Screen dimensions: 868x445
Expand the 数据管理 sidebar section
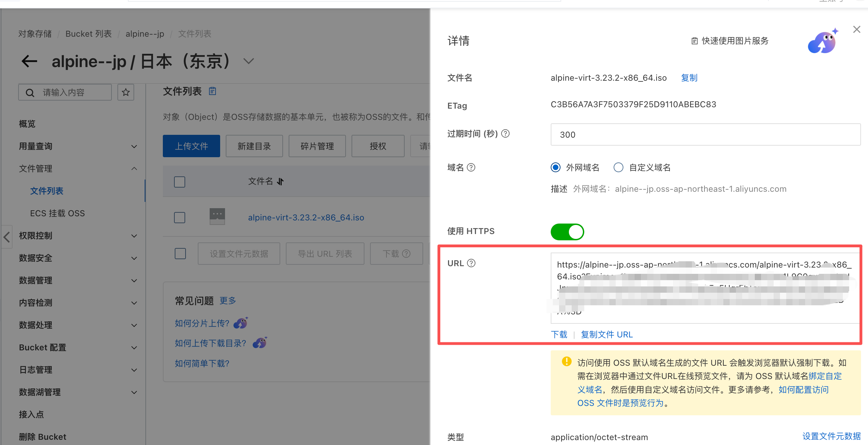(134, 280)
